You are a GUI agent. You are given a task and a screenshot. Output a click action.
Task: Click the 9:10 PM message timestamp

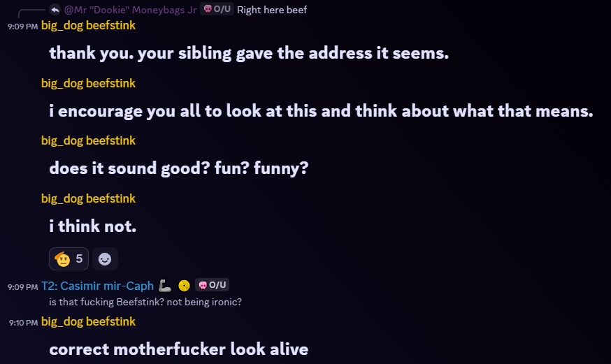pyautogui.click(x=23, y=322)
